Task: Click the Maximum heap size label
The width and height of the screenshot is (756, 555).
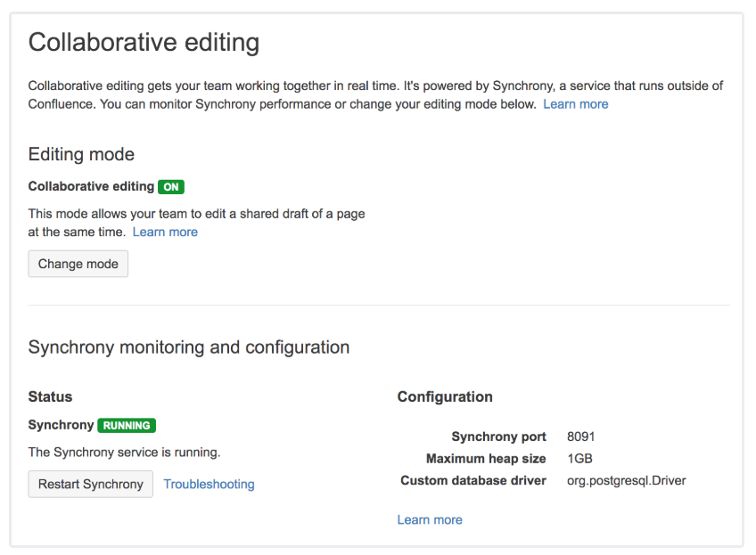Action: click(x=486, y=458)
